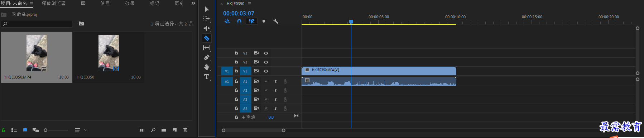Switch to the 效果 tab
Viewport: 644px width, 138px height.
[x=130, y=3]
